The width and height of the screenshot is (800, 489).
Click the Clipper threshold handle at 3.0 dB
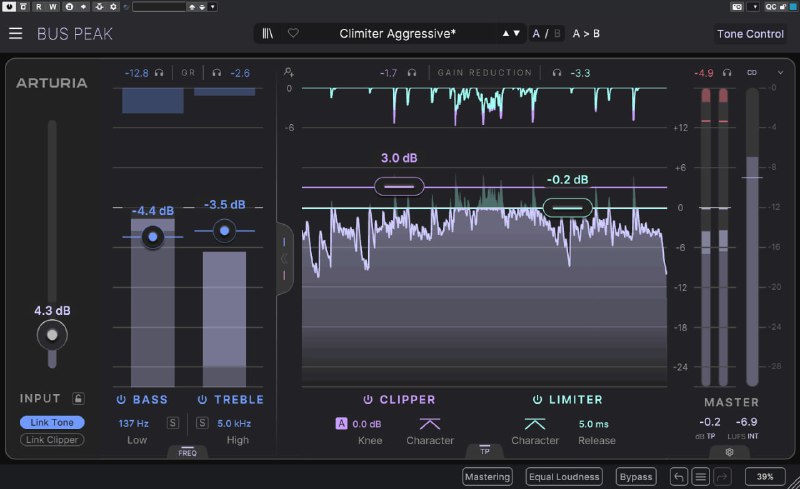pos(399,187)
